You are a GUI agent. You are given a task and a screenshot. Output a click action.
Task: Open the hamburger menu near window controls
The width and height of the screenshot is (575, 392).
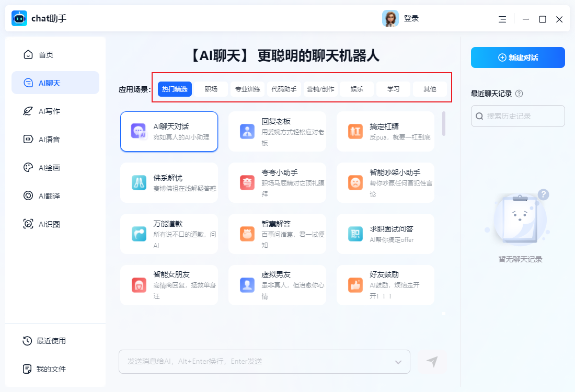point(502,19)
